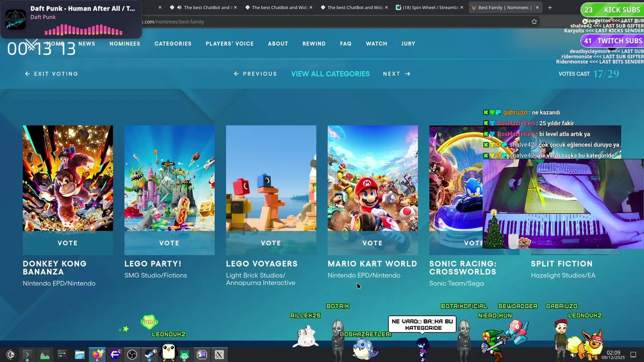The width and height of the screenshot is (644, 362).
Task: Open the LEGO Party! cover art
Action: [170, 178]
